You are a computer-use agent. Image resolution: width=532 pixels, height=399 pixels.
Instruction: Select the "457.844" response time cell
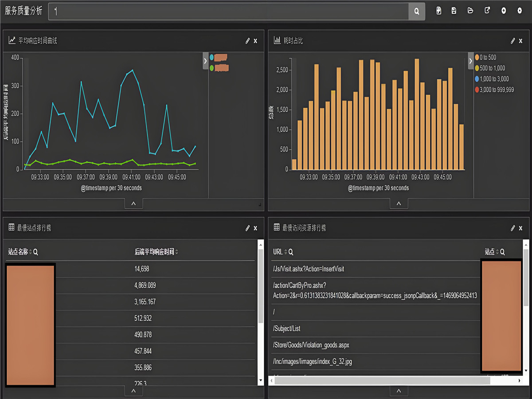click(143, 351)
